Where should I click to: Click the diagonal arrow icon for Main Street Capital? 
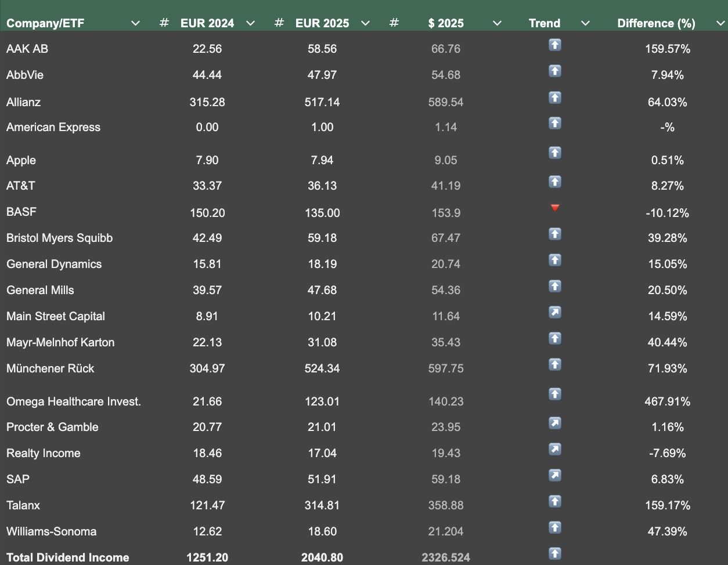click(555, 313)
